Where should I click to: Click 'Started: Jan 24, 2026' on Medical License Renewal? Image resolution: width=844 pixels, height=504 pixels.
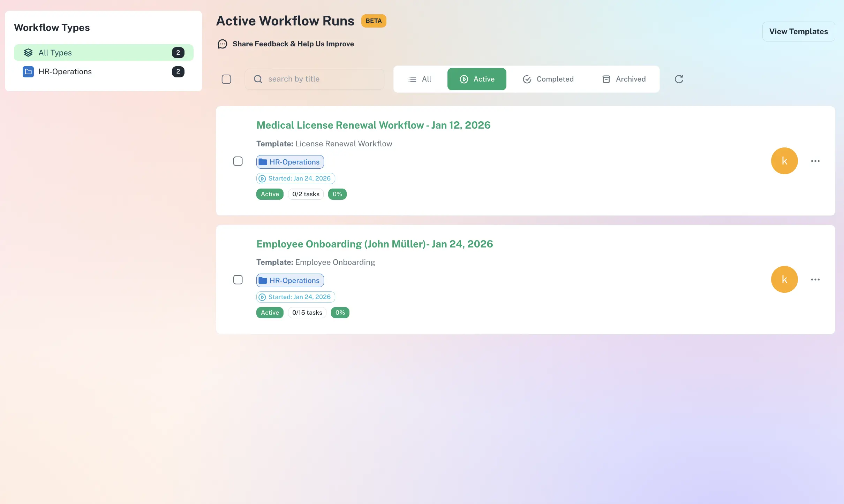pyautogui.click(x=296, y=178)
